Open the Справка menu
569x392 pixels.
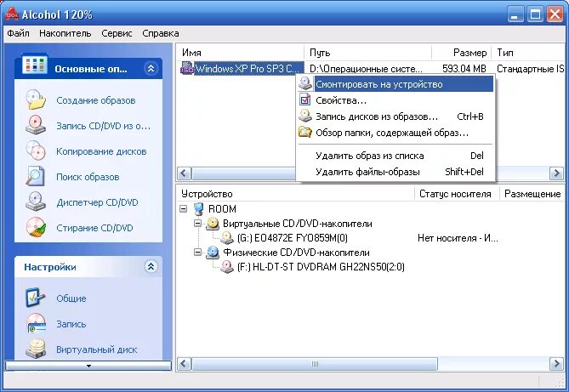coord(161,33)
